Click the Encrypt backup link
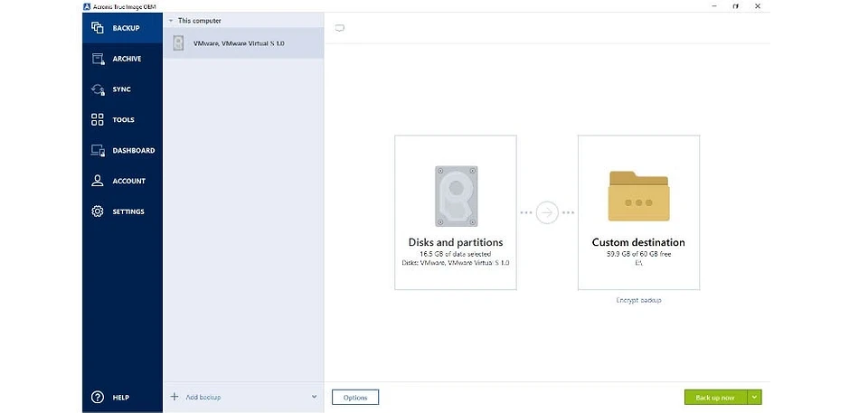 [x=639, y=300]
